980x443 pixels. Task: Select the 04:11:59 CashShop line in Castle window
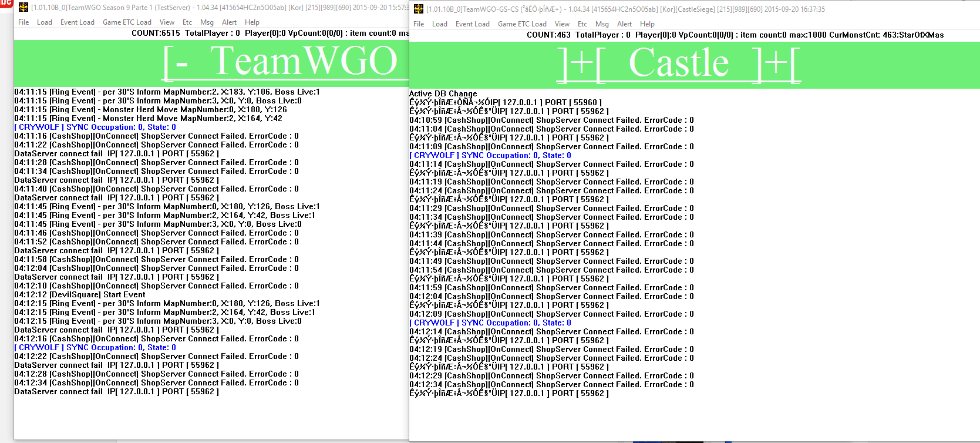pos(551,287)
